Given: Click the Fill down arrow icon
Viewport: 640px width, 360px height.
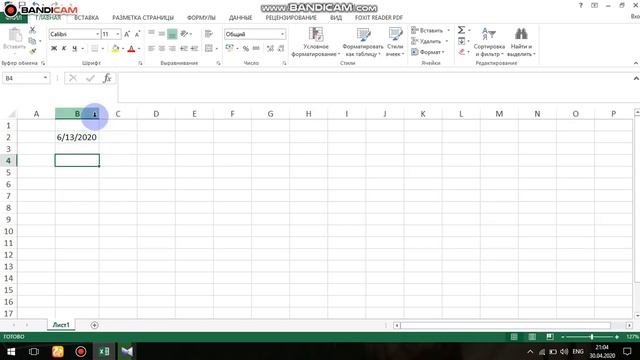Looking at the screenshot, I should coord(461,41).
